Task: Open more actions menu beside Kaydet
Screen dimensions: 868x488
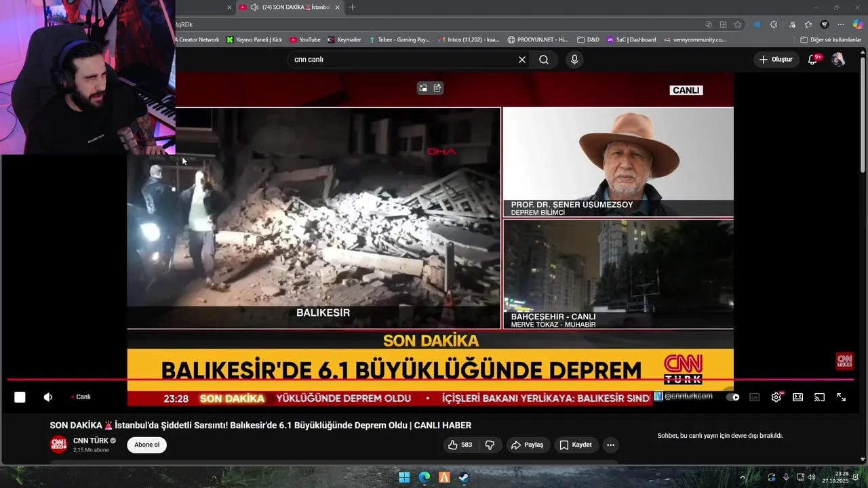Action: 610,445
